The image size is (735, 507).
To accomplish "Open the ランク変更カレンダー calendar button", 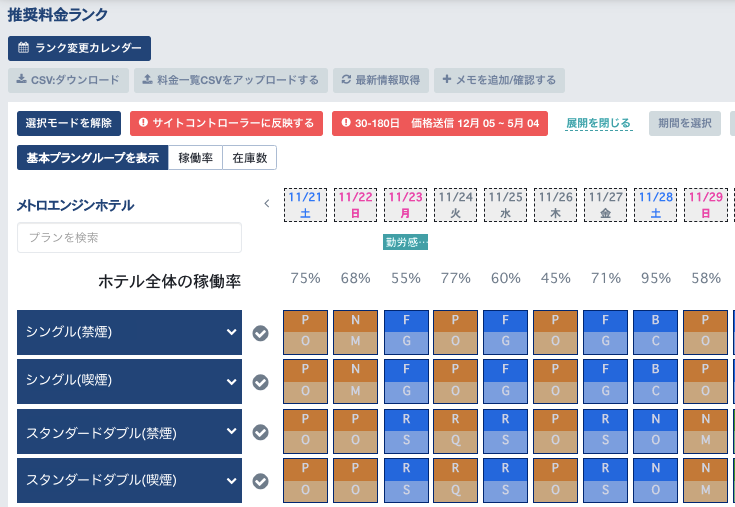I will 79,48.
